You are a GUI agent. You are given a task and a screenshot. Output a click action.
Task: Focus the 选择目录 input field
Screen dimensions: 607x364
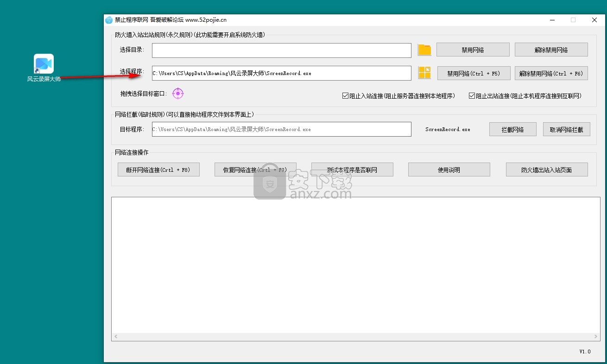pos(282,50)
